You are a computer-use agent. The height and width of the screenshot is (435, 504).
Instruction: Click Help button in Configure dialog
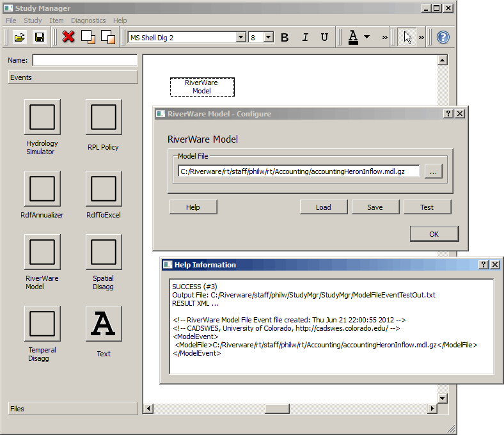tap(193, 207)
